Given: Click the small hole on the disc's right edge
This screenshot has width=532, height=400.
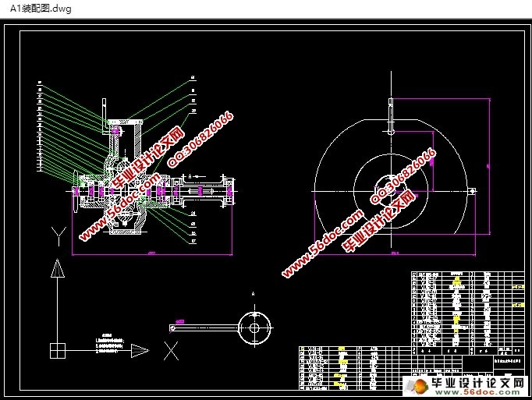Looking at the screenshot, I should (472, 189).
